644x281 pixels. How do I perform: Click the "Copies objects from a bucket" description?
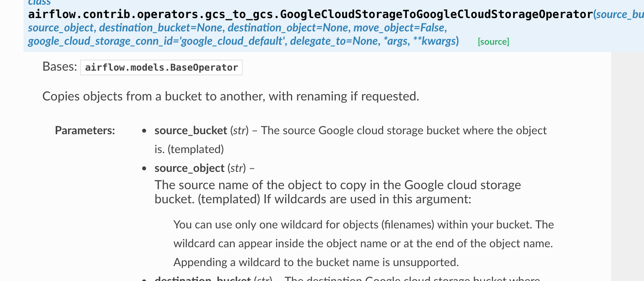(231, 96)
